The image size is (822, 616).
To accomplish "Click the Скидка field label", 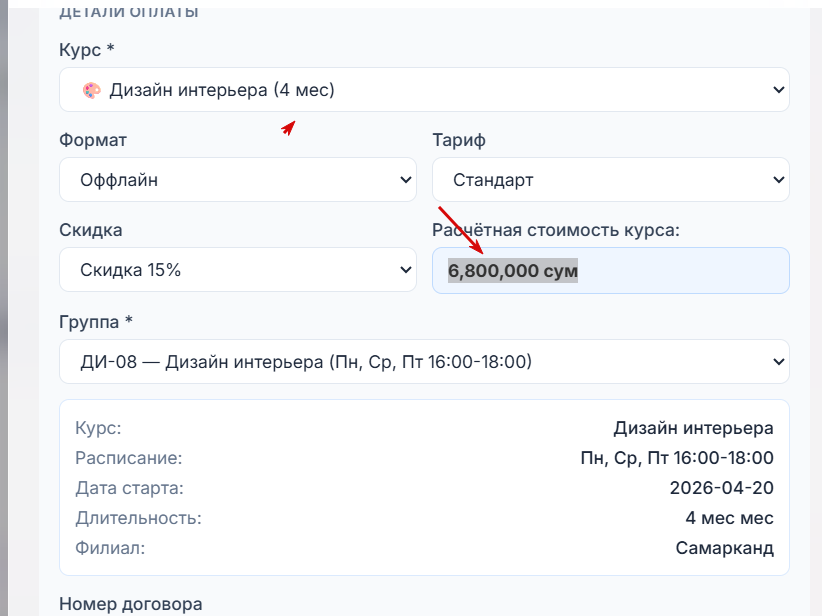I will [91, 230].
